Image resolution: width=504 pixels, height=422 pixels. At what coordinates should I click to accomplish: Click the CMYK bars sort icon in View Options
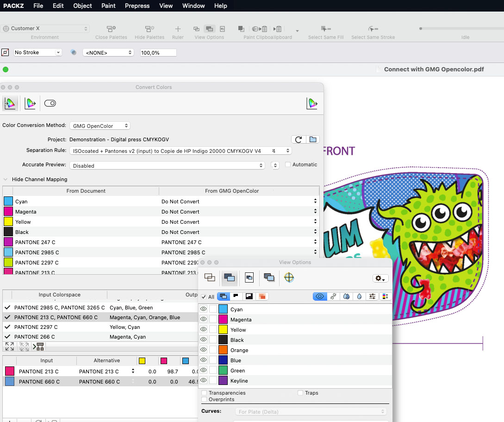click(x=385, y=296)
